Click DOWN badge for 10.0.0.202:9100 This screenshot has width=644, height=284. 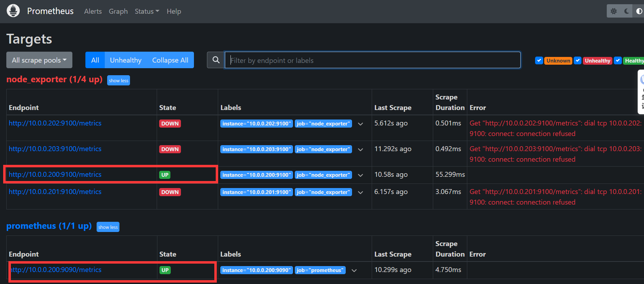[170, 124]
